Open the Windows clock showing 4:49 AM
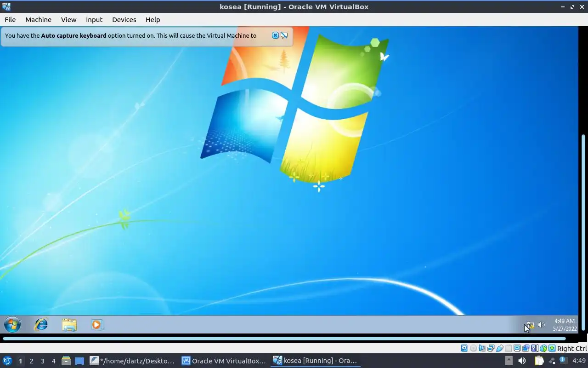Viewport: 588px width, 368px height. [x=565, y=325]
